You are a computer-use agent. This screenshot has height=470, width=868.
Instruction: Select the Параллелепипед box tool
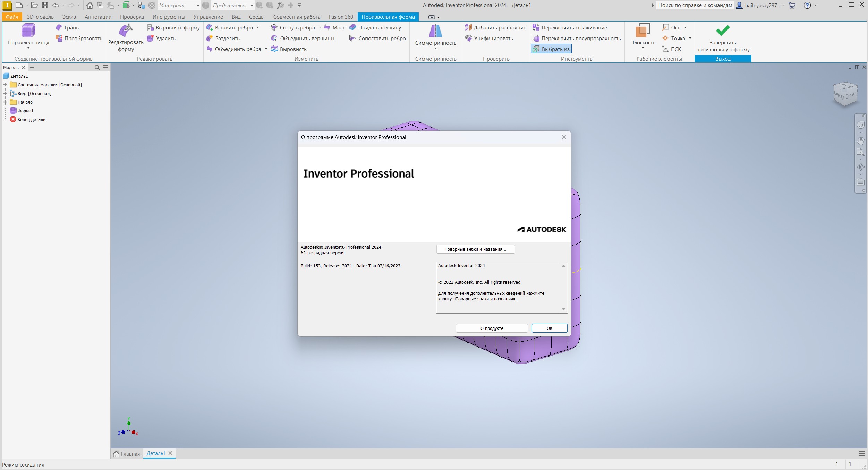28,35
